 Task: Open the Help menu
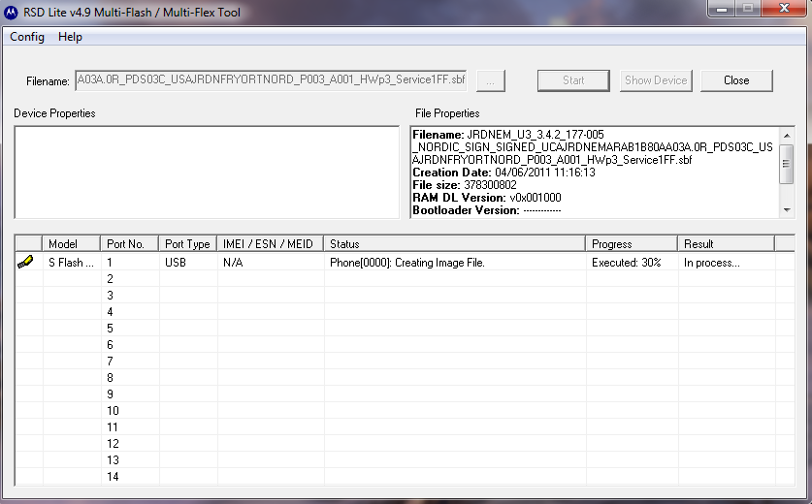pos(70,37)
